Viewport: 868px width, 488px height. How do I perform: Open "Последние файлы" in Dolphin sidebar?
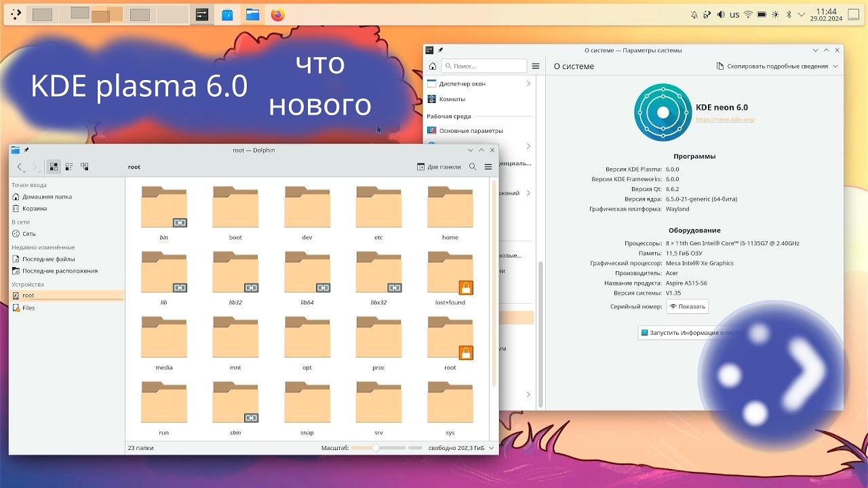(67, 259)
